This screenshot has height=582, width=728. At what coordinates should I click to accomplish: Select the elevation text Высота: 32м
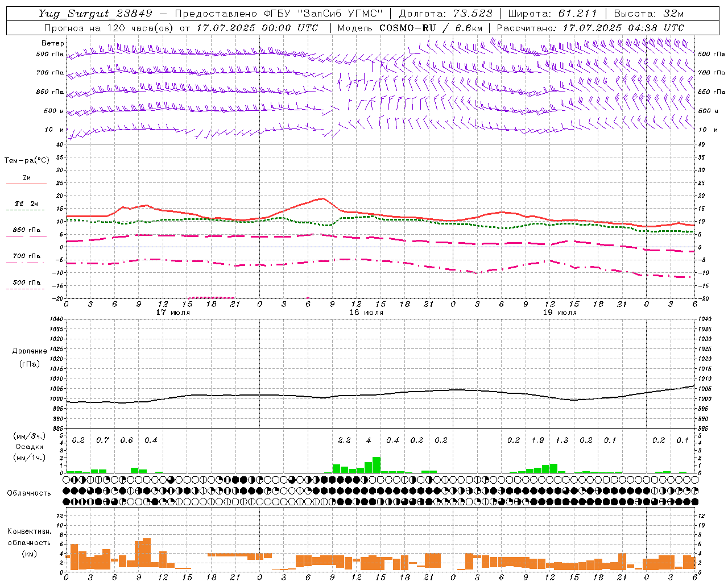[x=648, y=14]
